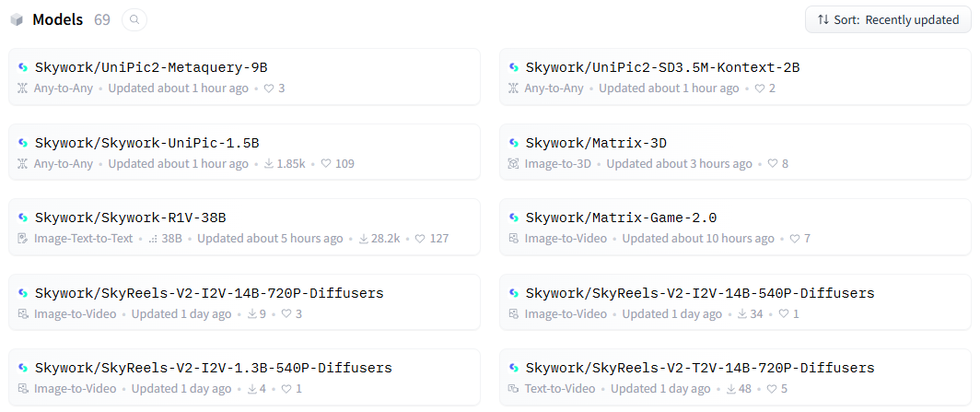
Task: Click download icon showing 48 on SkyReels-V2-T2V-14B-720P
Action: coord(731,389)
